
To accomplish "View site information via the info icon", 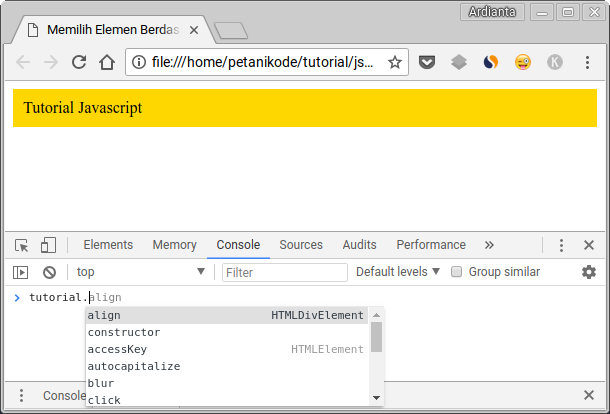I will coord(138,62).
